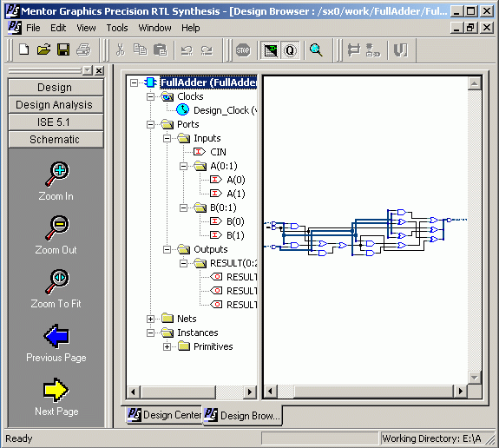
Task: Click the Redo arrow icon
Action: pyautogui.click(x=207, y=50)
